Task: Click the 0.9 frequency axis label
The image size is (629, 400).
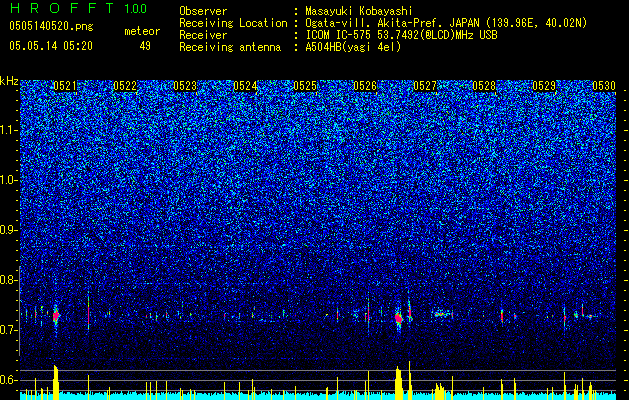Action: click(9, 230)
